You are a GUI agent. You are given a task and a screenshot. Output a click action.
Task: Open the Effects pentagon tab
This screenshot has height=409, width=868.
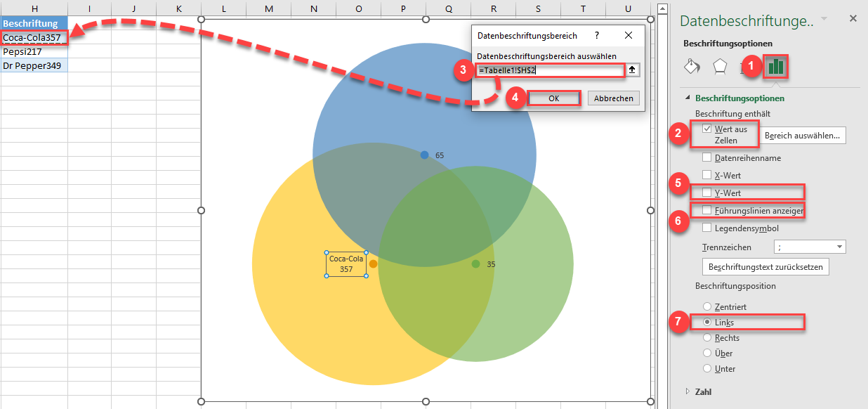720,67
